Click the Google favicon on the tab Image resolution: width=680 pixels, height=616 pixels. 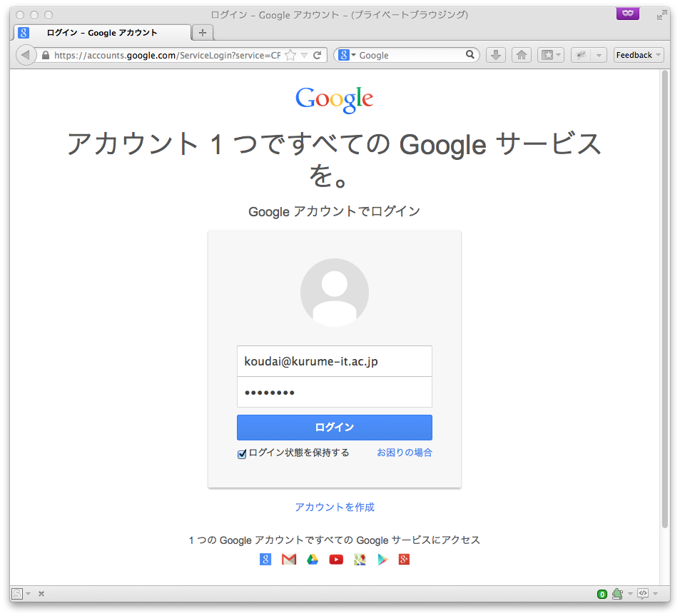[x=24, y=33]
